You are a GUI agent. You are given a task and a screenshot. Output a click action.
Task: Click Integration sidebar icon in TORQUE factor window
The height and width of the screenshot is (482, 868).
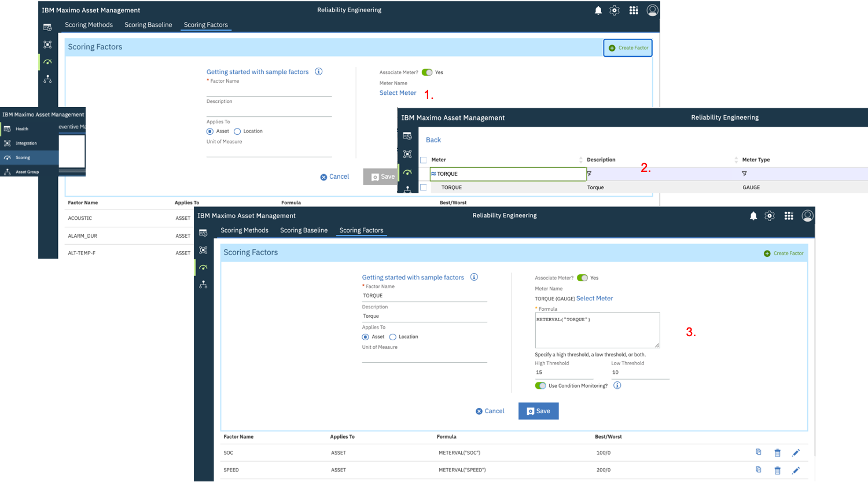click(x=203, y=250)
